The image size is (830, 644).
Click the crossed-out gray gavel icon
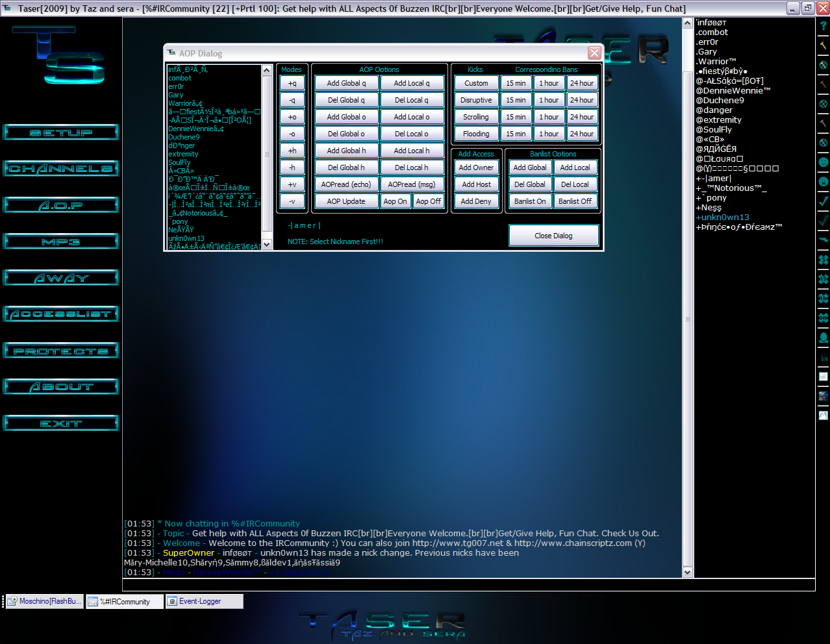pos(823,143)
